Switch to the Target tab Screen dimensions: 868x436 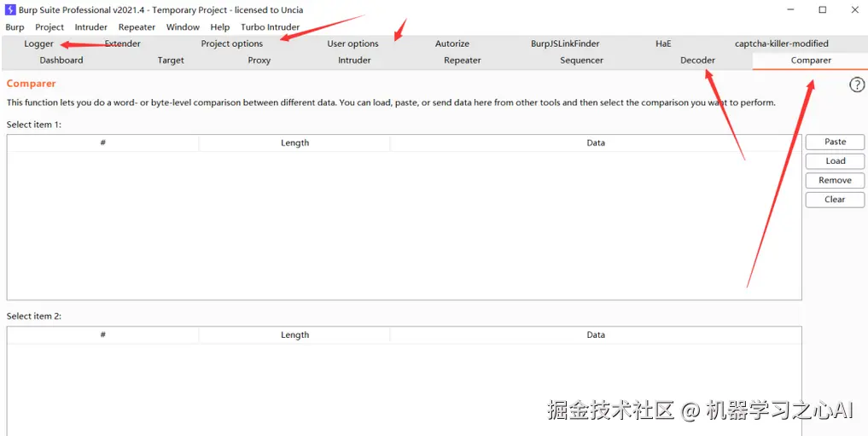pos(171,61)
